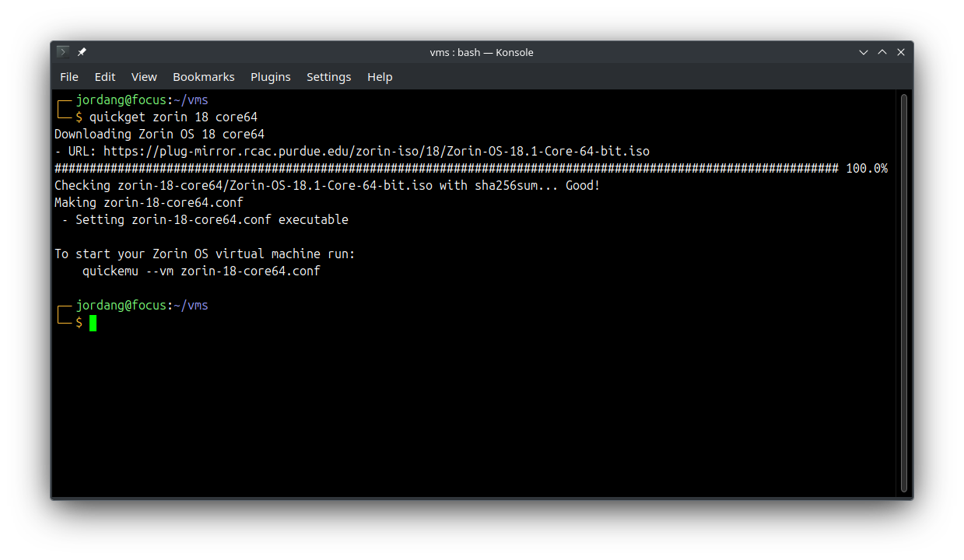Open the File menu
The image size is (964, 560).
(x=69, y=77)
